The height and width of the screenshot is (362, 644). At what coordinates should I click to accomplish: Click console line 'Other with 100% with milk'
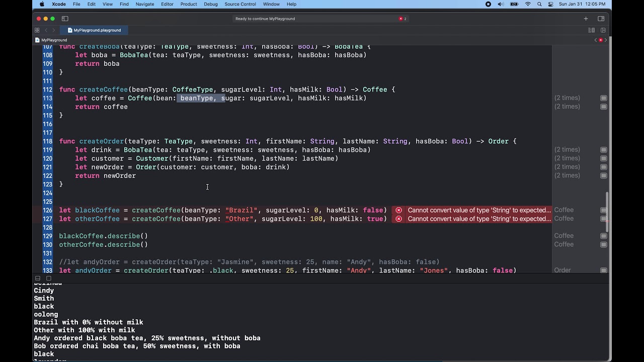pyautogui.click(x=85, y=330)
